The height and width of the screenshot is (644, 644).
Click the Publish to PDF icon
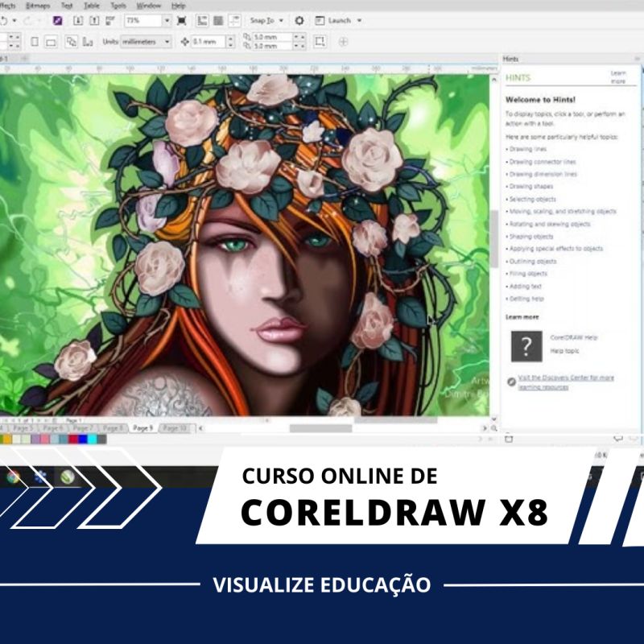tap(110, 21)
